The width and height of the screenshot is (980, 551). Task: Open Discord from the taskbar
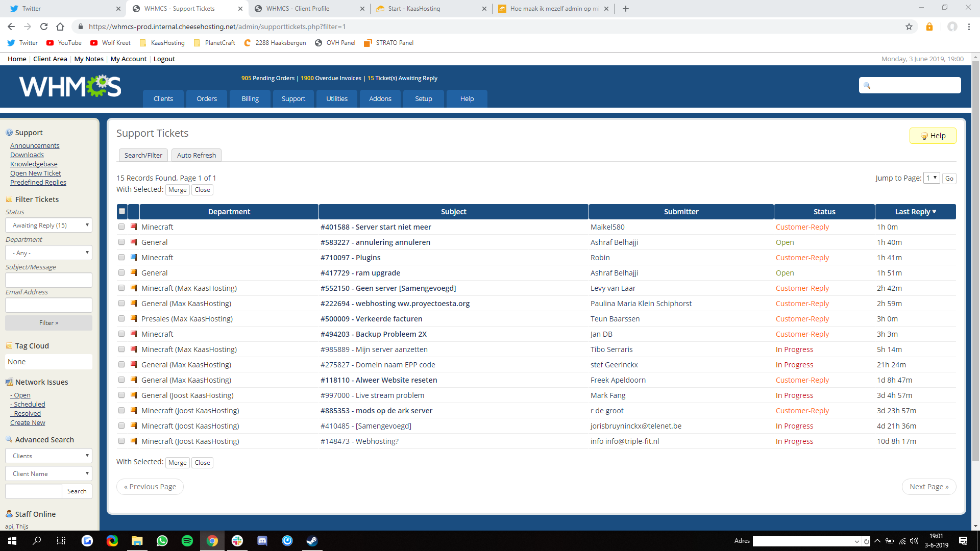262,541
